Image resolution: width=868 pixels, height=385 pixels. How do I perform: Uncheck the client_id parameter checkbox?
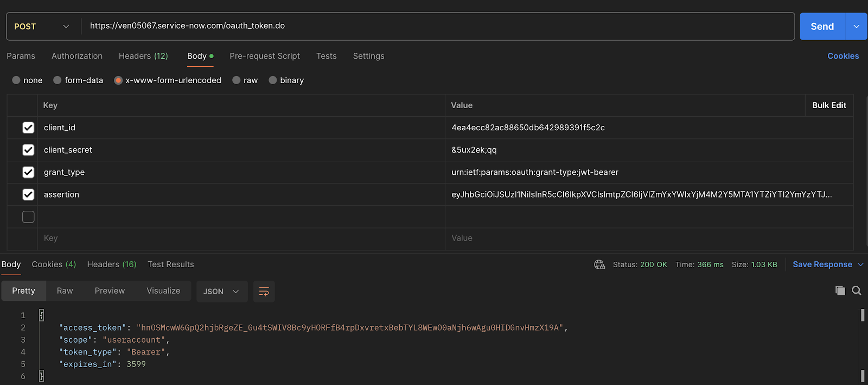point(28,128)
